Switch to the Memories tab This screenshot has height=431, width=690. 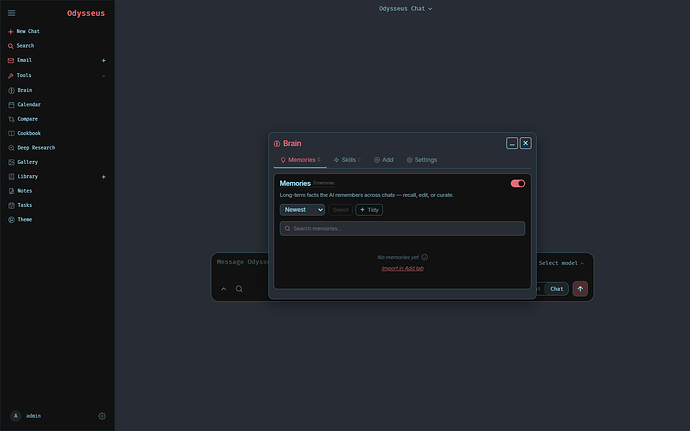point(300,160)
